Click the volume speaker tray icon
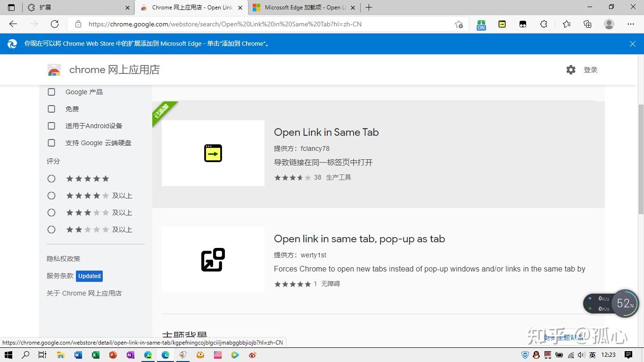 [x=581, y=355]
